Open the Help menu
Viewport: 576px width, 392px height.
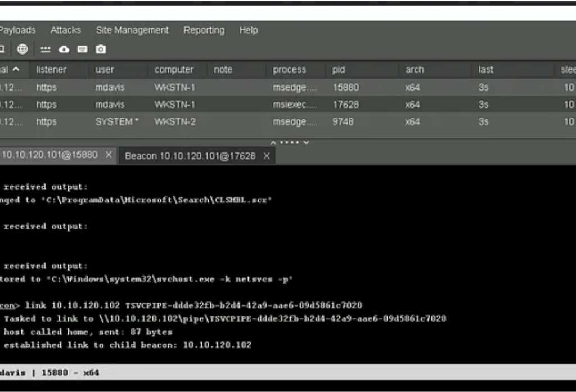[248, 30]
